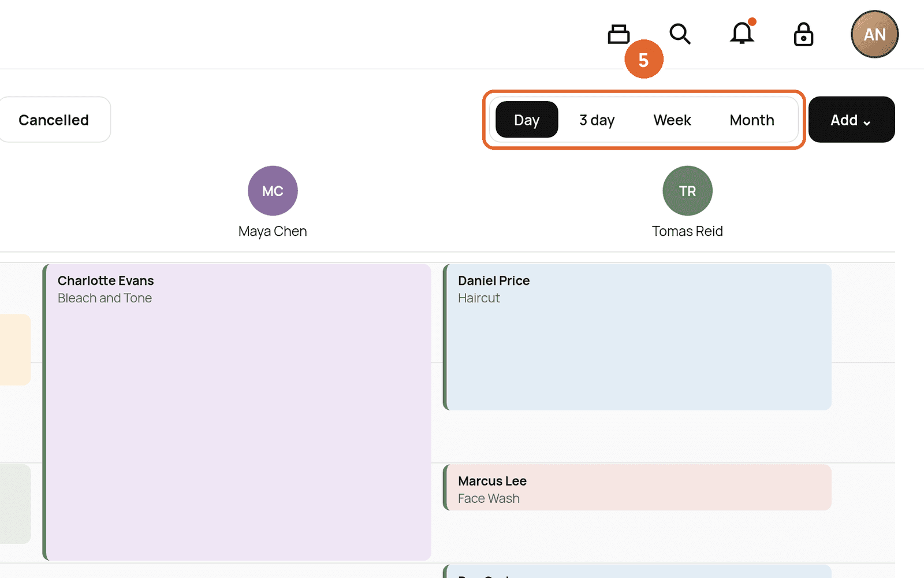Click the Tomas Reid staff name
The width and height of the screenshot is (924, 578).
tap(687, 231)
